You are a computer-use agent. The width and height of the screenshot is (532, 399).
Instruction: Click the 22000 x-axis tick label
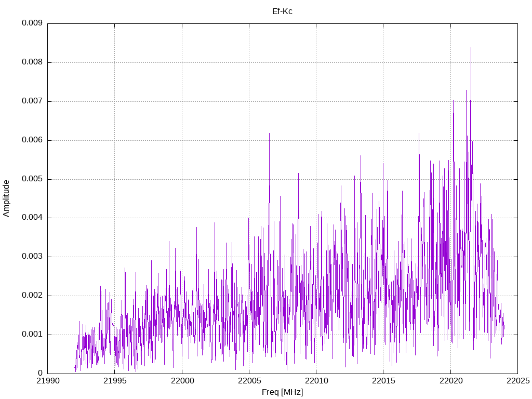(x=182, y=381)
